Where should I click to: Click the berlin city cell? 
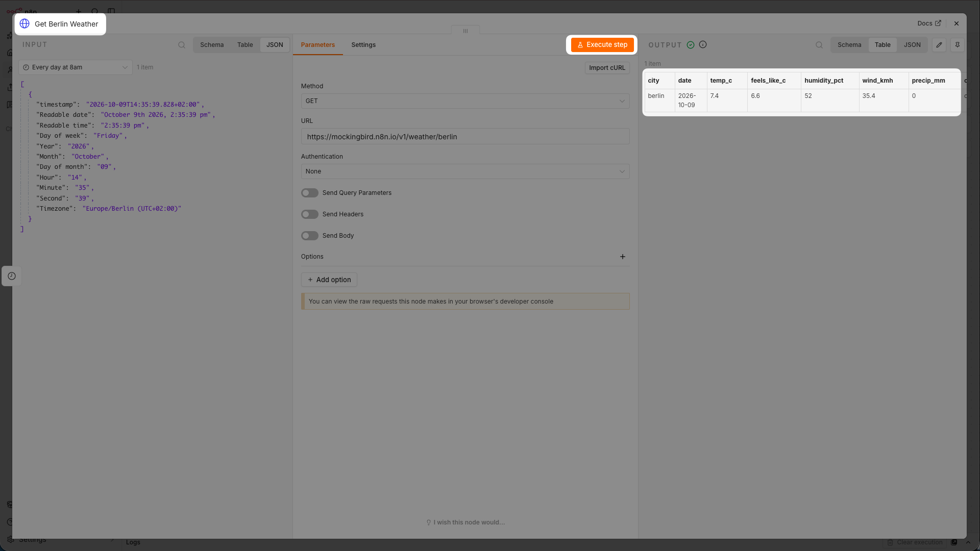(x=659, y=101)
